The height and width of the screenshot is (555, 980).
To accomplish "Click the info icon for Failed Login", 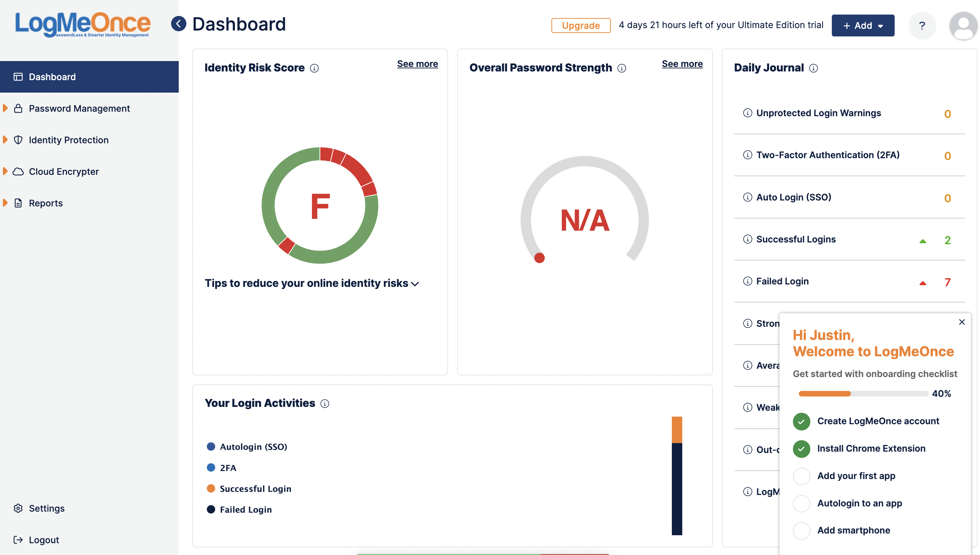I will [x=747, y=281].
